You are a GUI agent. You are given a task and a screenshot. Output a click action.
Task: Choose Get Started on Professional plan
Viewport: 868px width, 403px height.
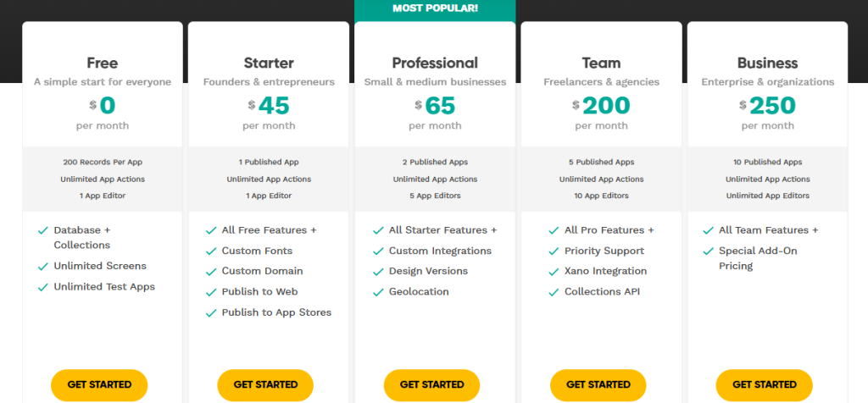pyautogui.click(x=432, y=384)
